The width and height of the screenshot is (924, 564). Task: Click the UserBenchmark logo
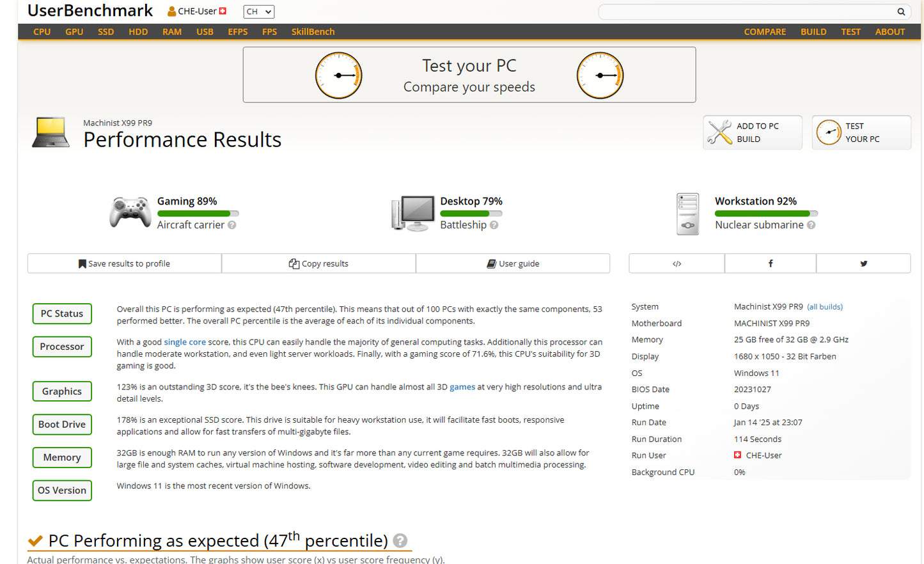[90, 11]
